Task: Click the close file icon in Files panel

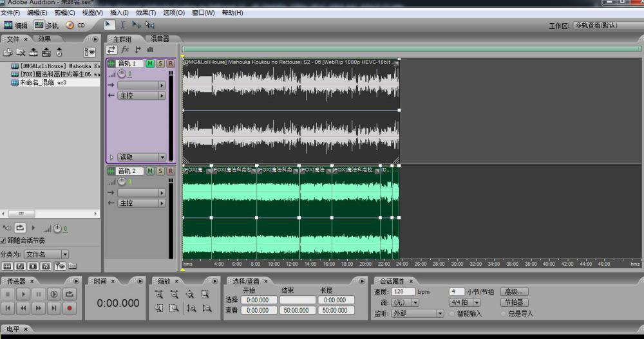Action: [21, 52]
